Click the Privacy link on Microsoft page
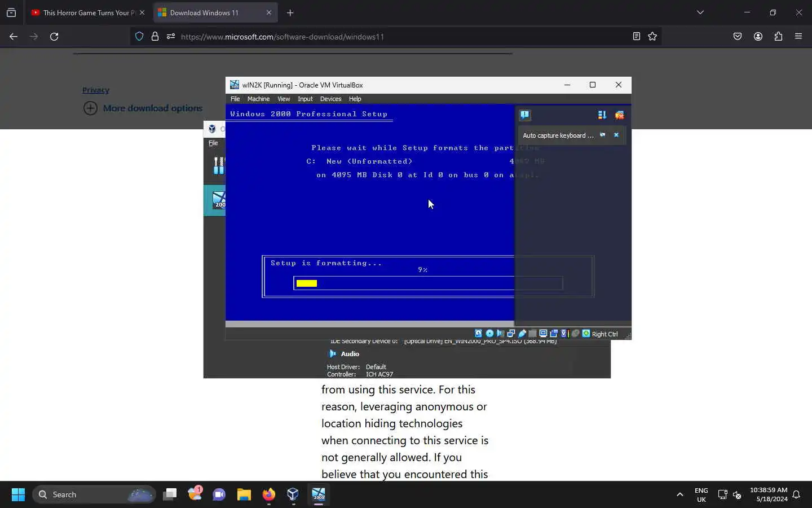 [x=95, y=90]
